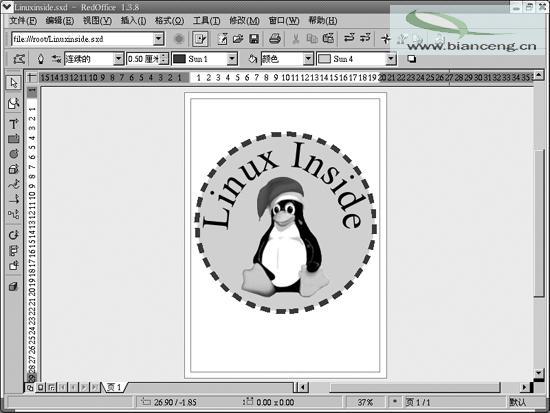The image size is (550, 413).
Task: Click the 0.50 line width field
Action: coord(143,59)
